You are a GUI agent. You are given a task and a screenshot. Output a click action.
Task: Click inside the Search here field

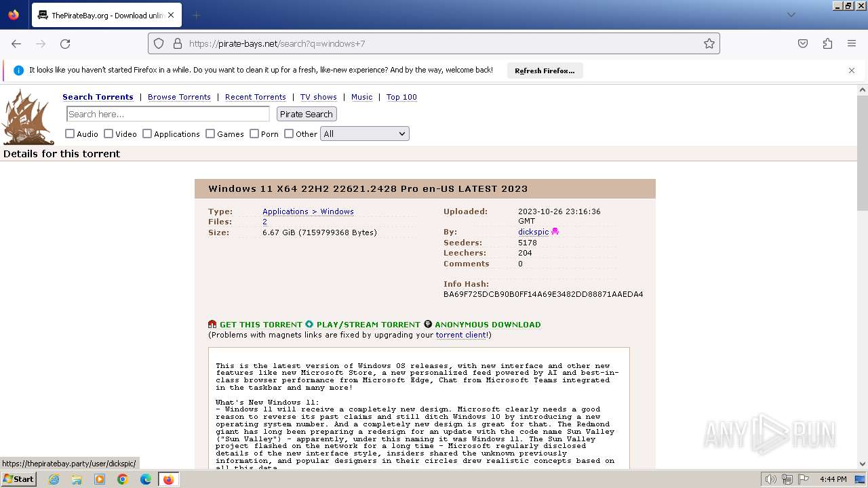[168, 114]
